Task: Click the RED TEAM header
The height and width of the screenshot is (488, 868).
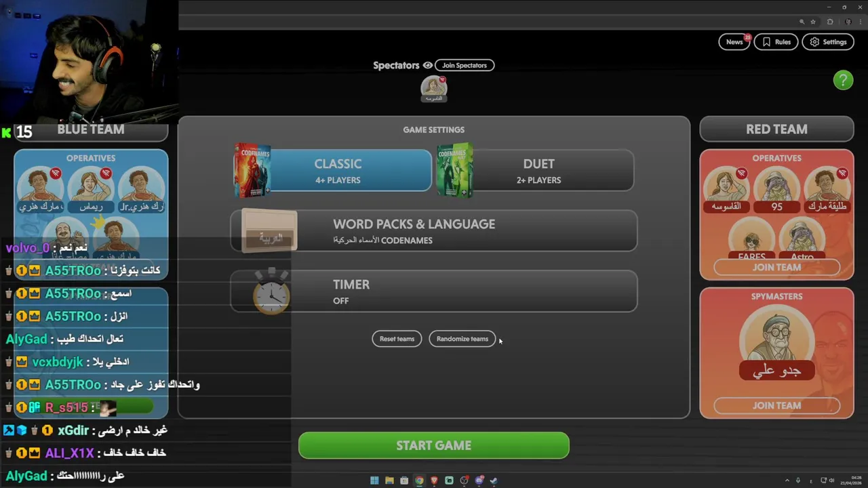Action: point(776,129)
